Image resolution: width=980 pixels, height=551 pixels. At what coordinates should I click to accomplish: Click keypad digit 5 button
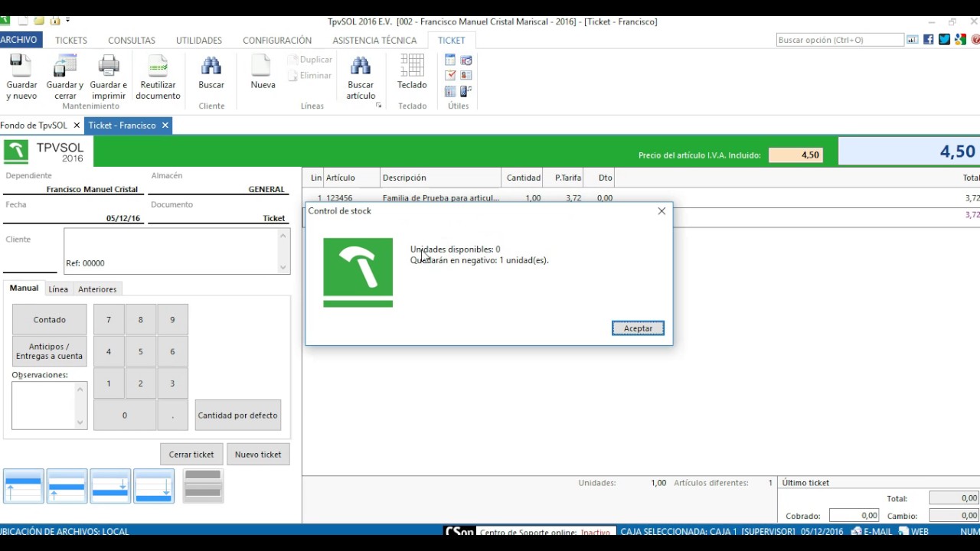(x=140, y=351)
